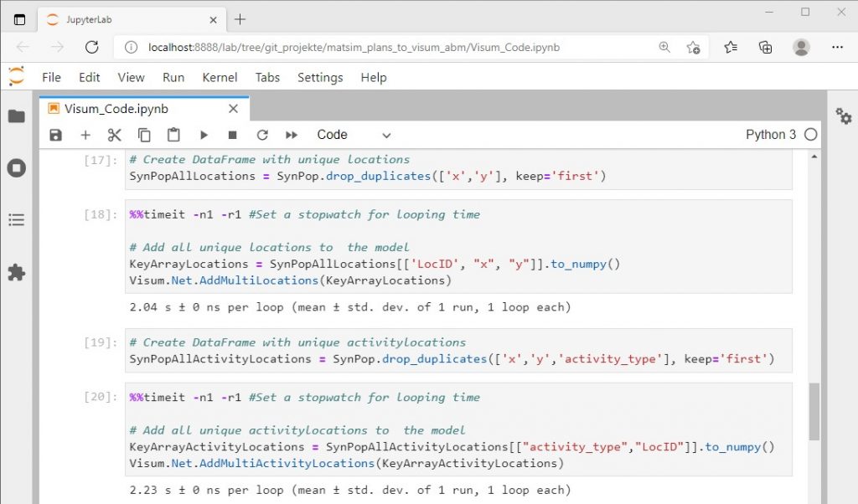Screen dimensions: 858x504
Task: Close the Visum_Code.ipynb tab
Action: (234, 109)
